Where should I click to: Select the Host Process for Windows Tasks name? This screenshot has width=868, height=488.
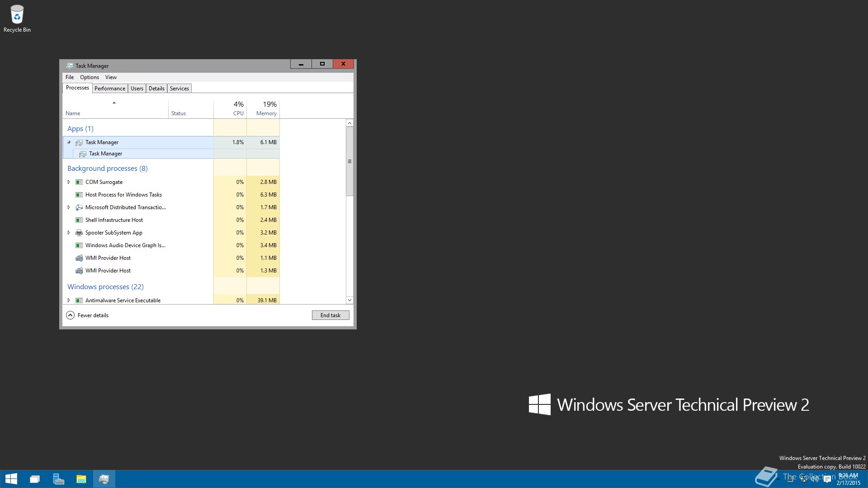coord(123,195)
